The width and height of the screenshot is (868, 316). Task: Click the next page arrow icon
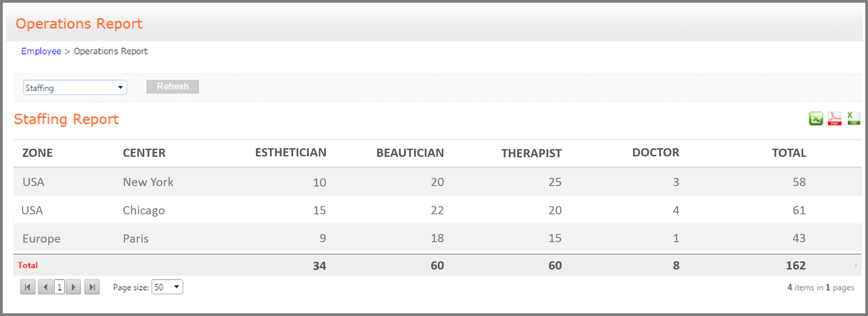[x=73, y=287]
